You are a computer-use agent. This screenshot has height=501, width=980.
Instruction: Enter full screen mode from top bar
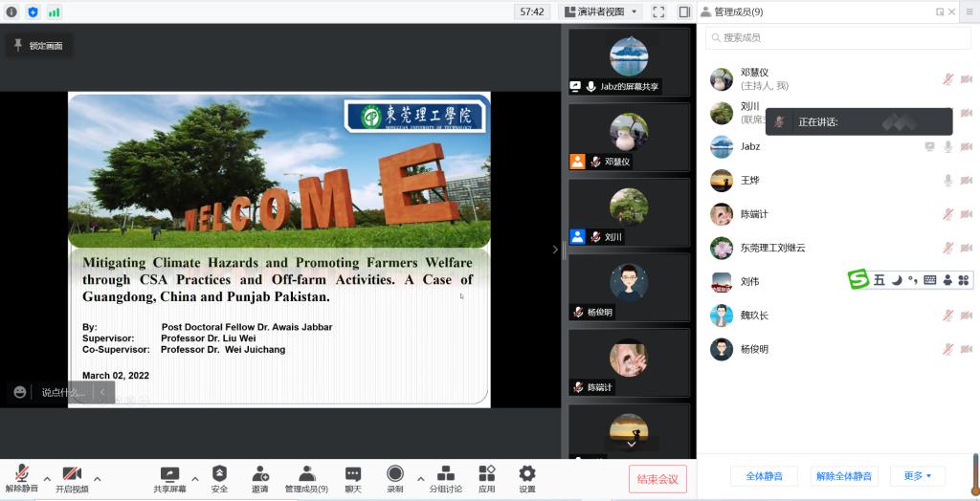tap(658, 11)
